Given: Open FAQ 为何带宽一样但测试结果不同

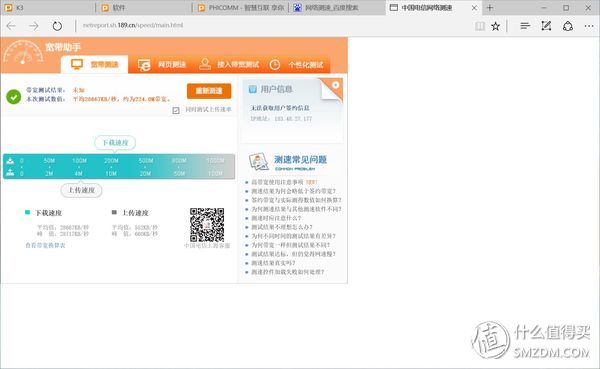Looking at the screenshot, I should tap(291, 245).
